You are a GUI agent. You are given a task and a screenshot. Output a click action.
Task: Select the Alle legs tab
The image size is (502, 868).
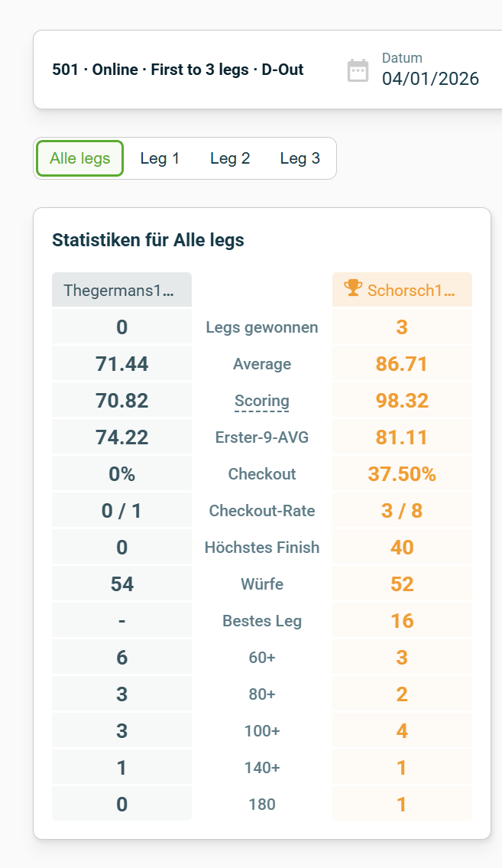click(x=79, y=158)
